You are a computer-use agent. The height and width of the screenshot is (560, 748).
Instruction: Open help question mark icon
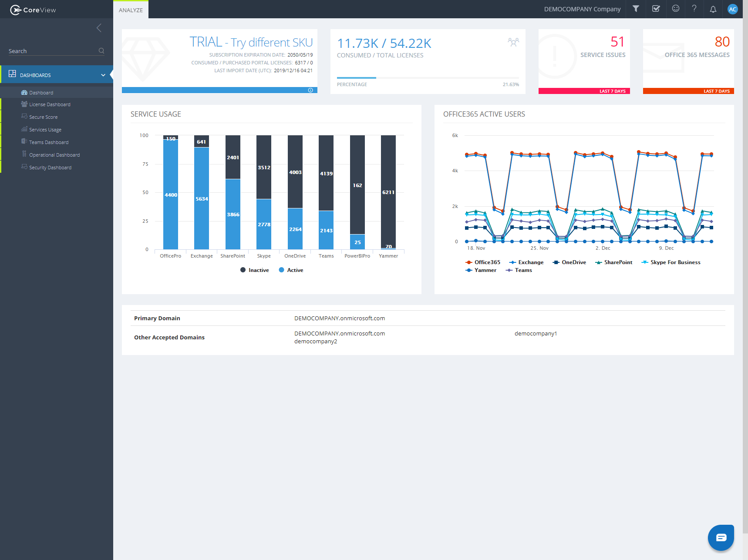click(694, 9)
